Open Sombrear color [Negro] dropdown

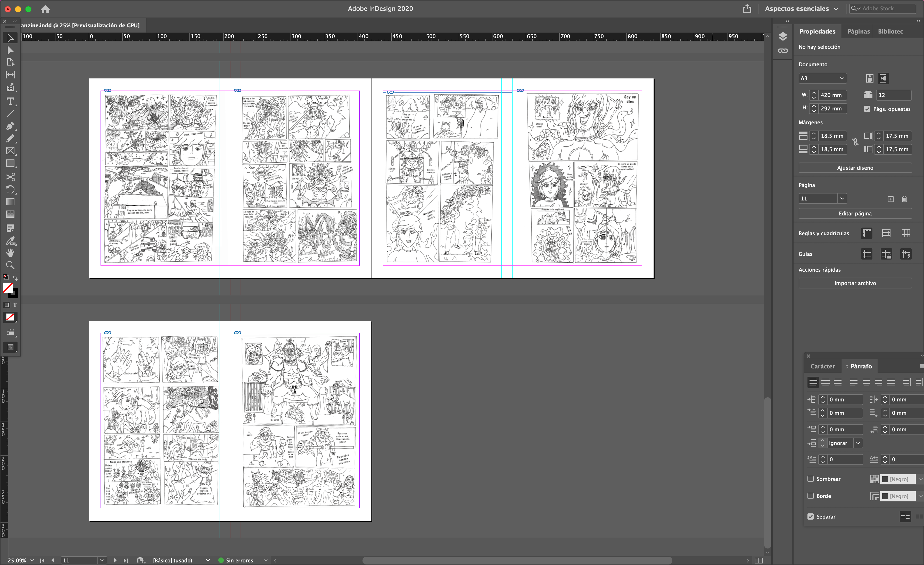click(x=920, y=479)
